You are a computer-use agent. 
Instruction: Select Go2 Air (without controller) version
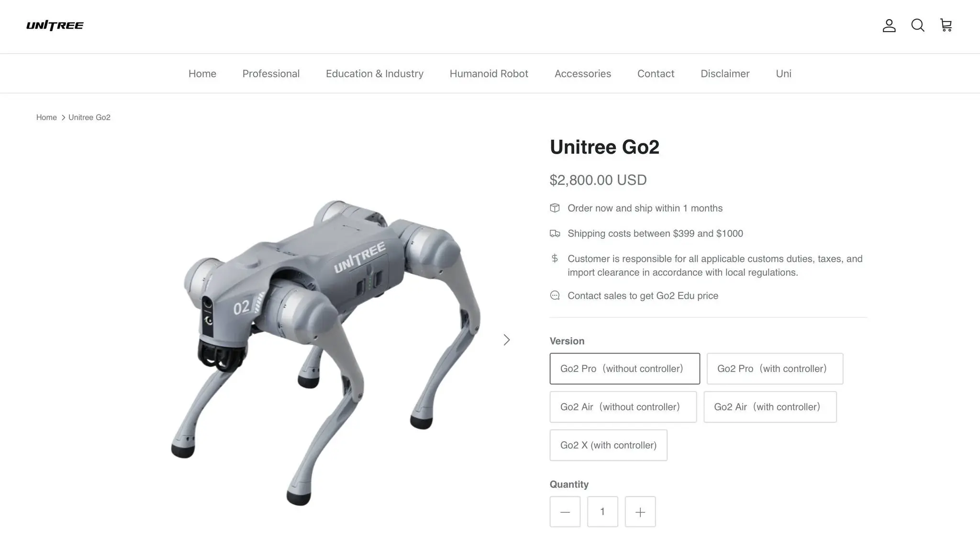[x=623, y=407]
